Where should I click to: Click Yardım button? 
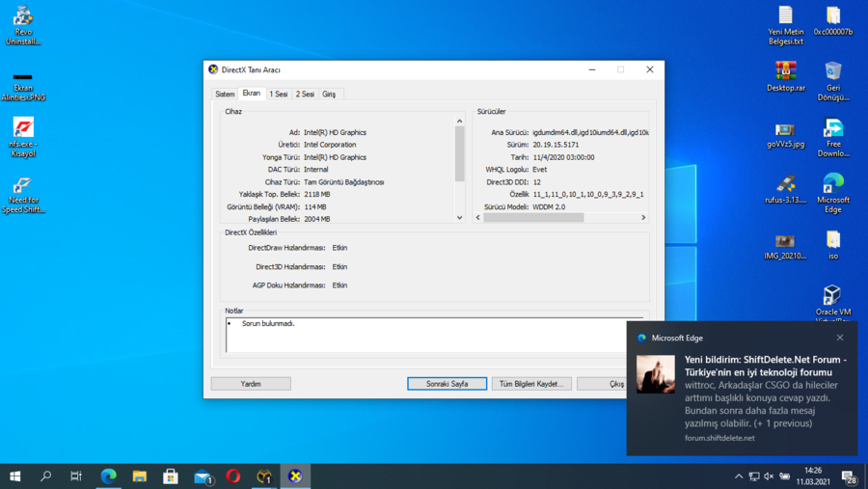(x=251, y=384)
